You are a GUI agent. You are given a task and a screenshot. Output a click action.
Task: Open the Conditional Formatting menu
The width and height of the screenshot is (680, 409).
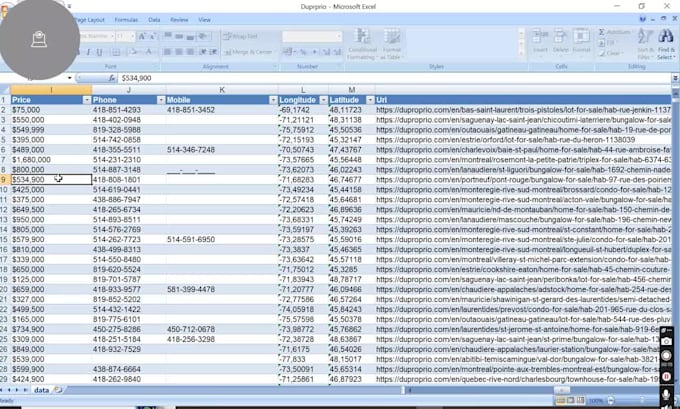pos(362,44)
